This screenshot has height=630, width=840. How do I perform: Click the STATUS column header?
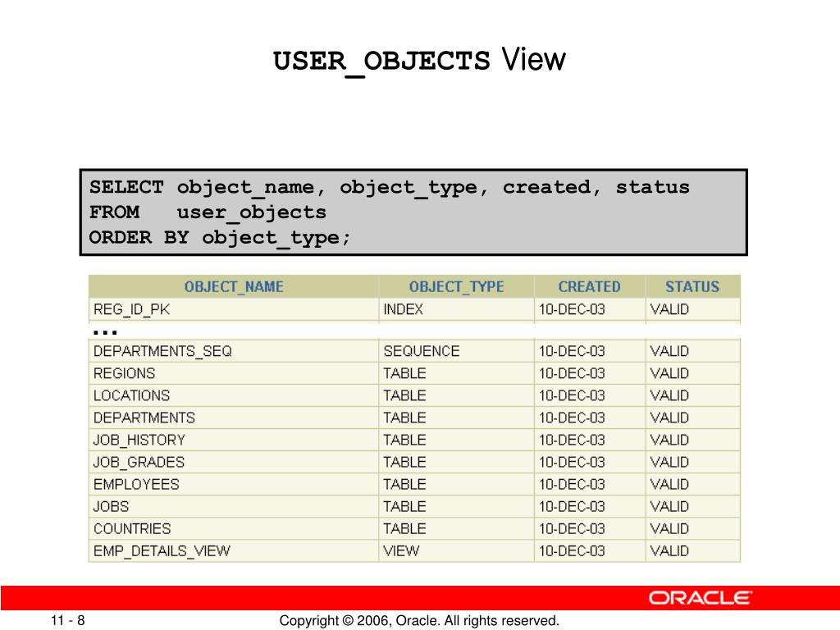click(692, 286)
